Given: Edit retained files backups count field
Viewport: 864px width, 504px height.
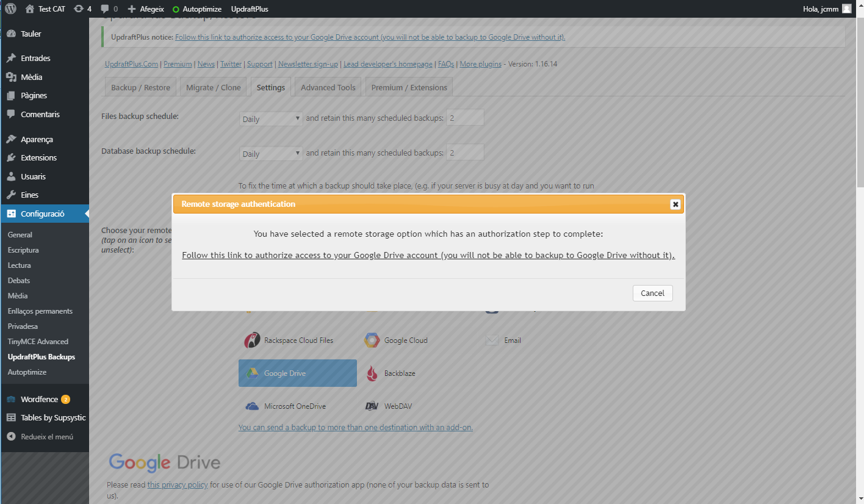Looking at the screenshot, I should point(465,118).
